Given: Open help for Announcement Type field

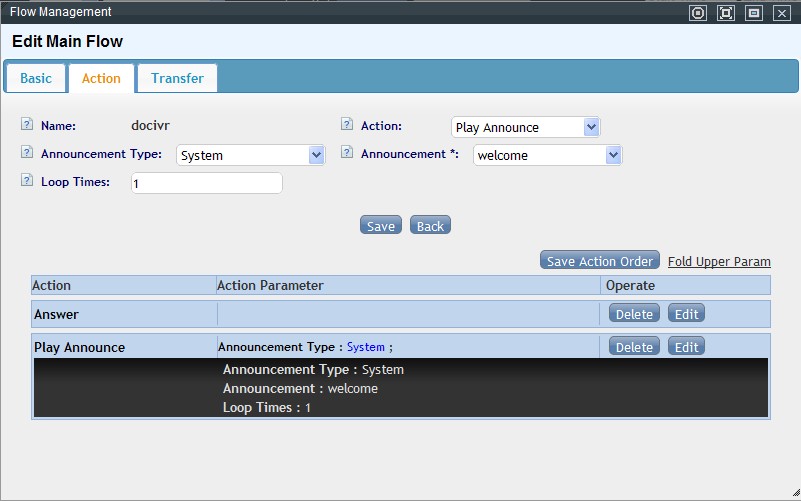Looking at the screenshot, I should click(27, 154).
